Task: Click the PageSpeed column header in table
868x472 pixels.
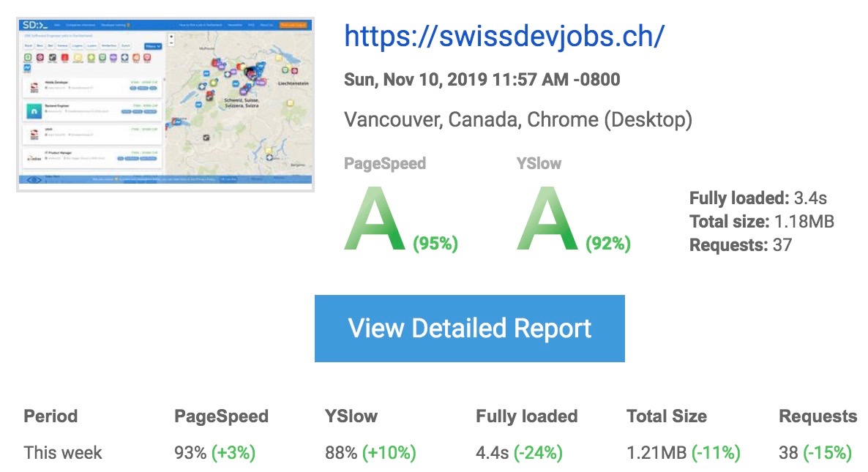Action: point(222,416)
